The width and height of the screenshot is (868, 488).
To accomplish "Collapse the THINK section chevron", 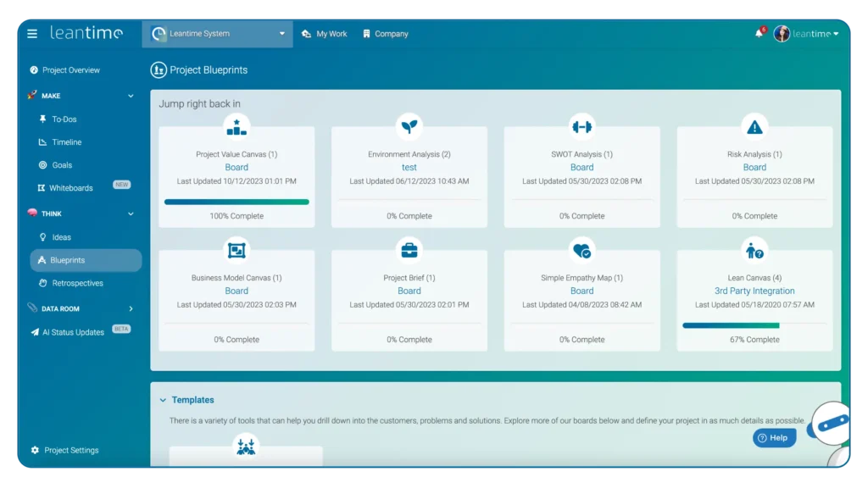I will [131, 213].
